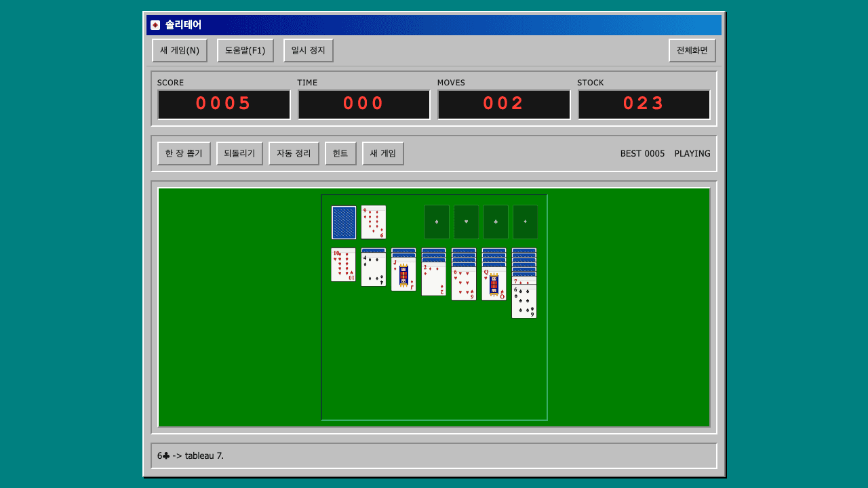The width and height of the screenshot is (868, 488).
Task: Pause game with 일시 정지
Action: [x=309, y=51]
